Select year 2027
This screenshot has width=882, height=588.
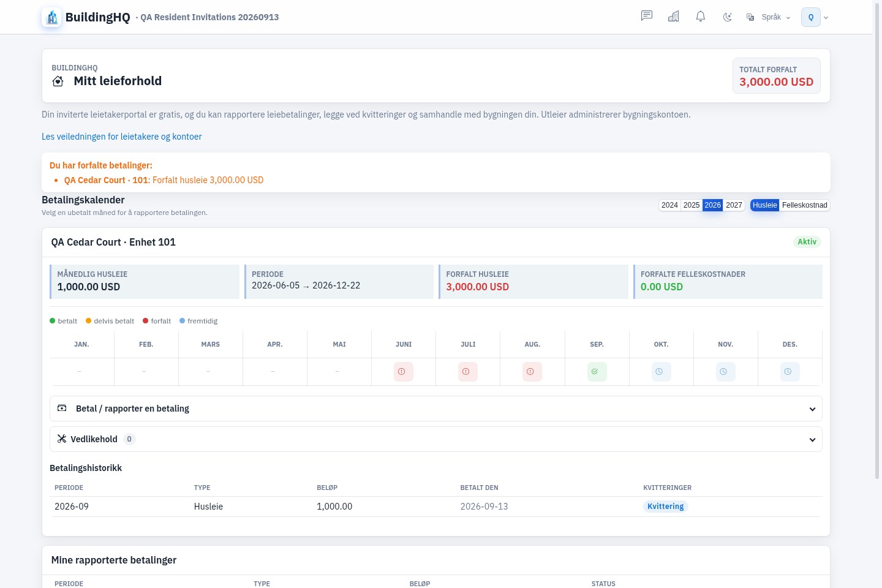click(x=734, y=205)
